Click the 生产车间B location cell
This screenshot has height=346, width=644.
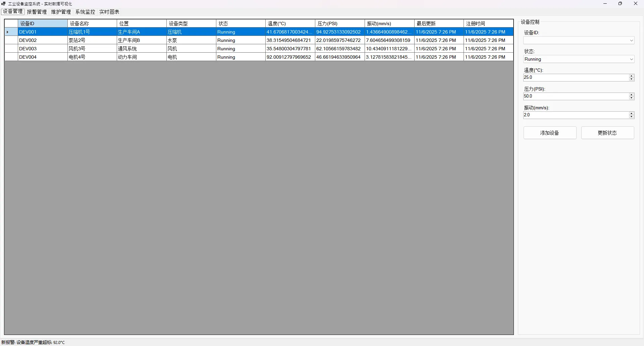[142, 40]
